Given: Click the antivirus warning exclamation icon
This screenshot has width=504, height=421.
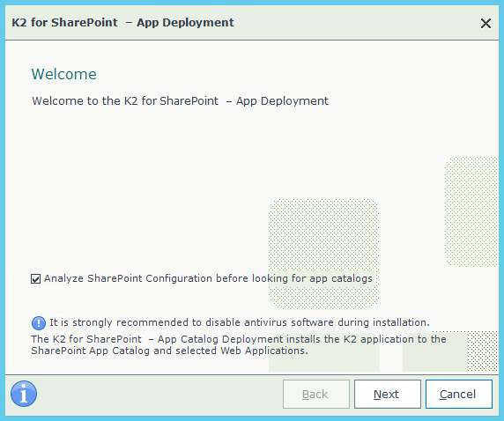Looking at the screenshot, I should point(39,322).
